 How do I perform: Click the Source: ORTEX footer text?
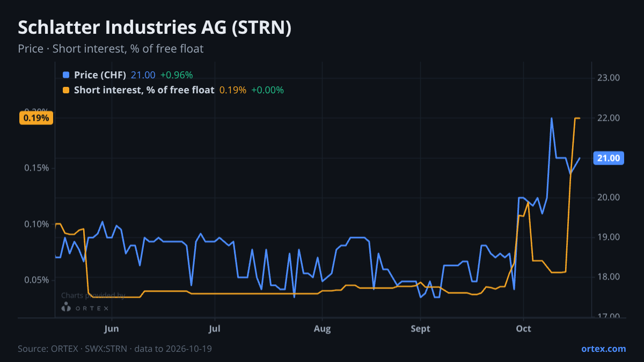115,349
